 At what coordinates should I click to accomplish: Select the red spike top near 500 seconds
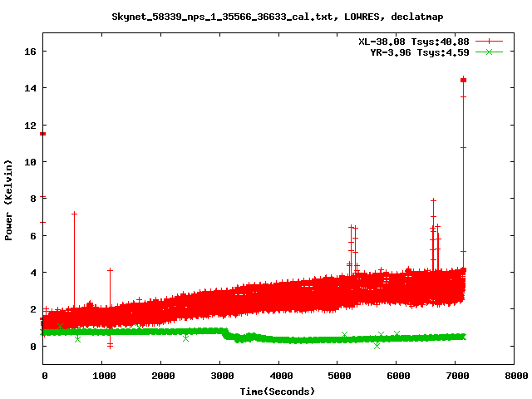click(74, 214)
